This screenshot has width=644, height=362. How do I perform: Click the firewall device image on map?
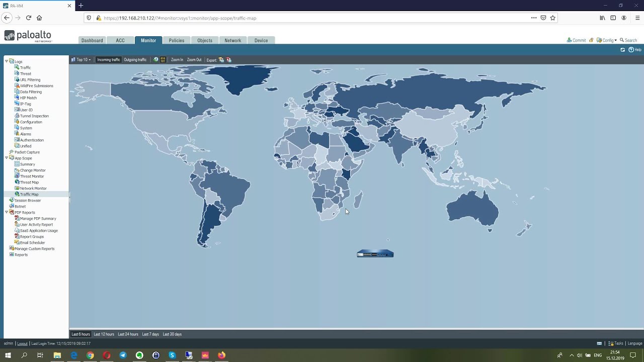(375, 254)
